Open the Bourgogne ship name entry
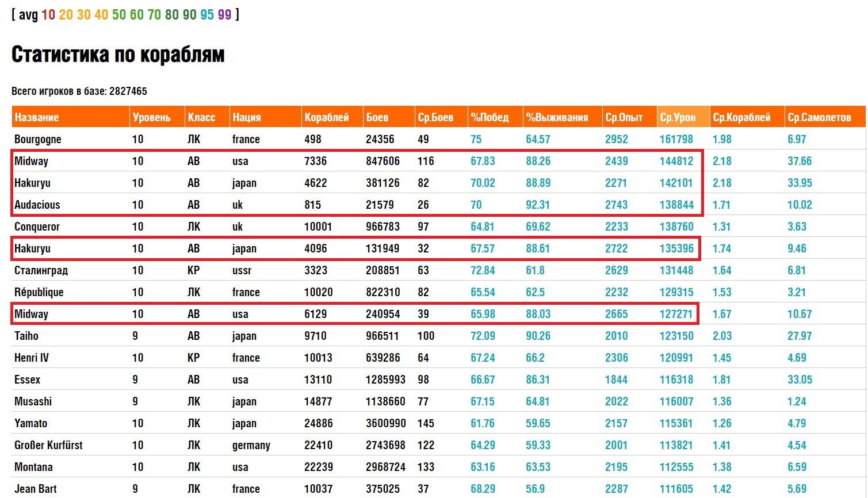Viewport: 868px width, 498px height. [x=38, y=139]
